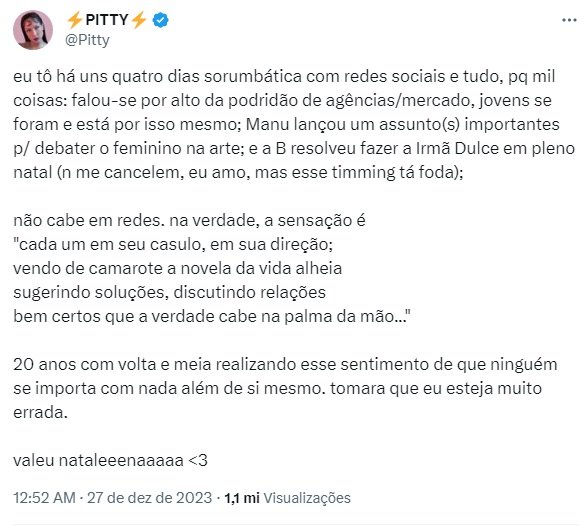The height and width of the screenshot is (526, 588).
Task: Click the word "errada." in the tweet
Action: (40, 412)
